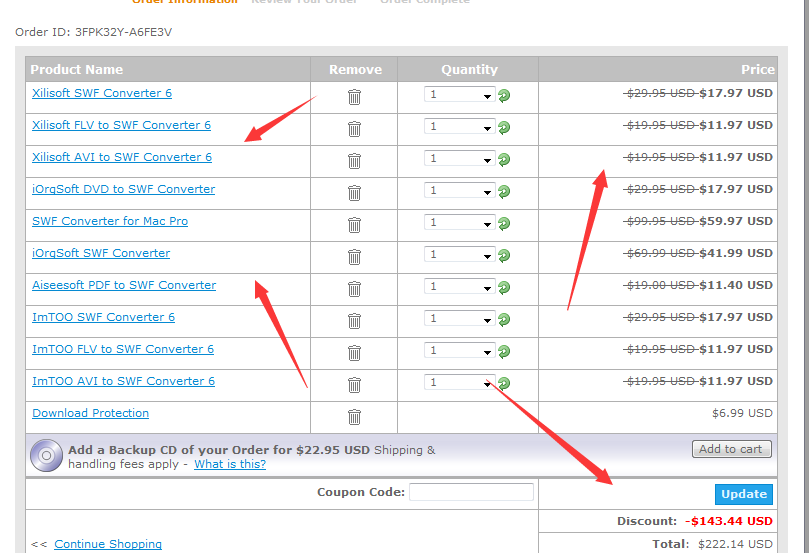
Task: Trash the SWF Converter for Mac Pro item
Action: tap(354, 224)
